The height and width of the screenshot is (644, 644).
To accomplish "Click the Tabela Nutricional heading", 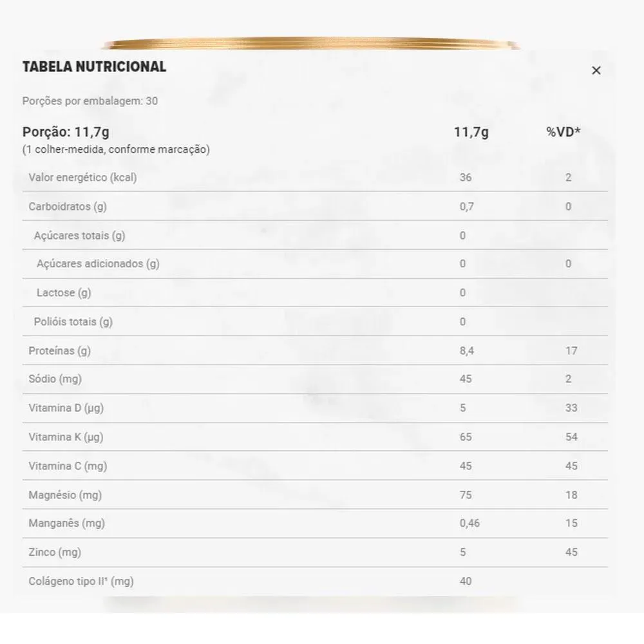I will pos(94,66).
